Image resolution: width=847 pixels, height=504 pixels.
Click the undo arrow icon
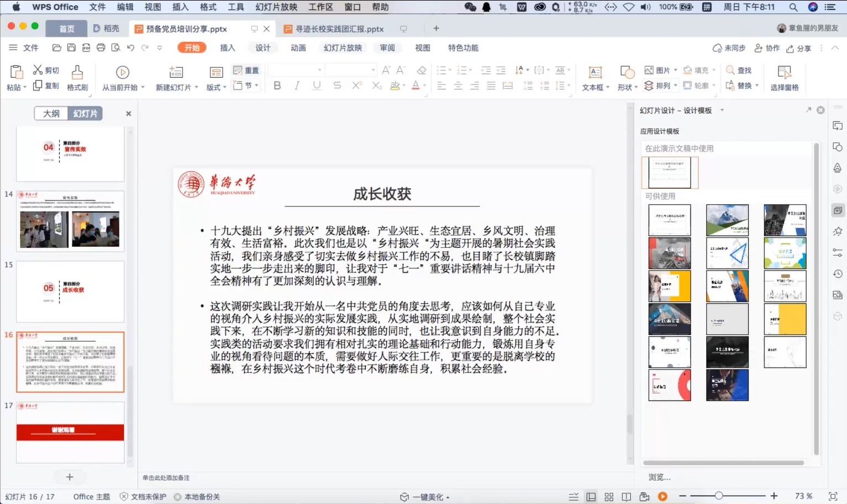130,48
